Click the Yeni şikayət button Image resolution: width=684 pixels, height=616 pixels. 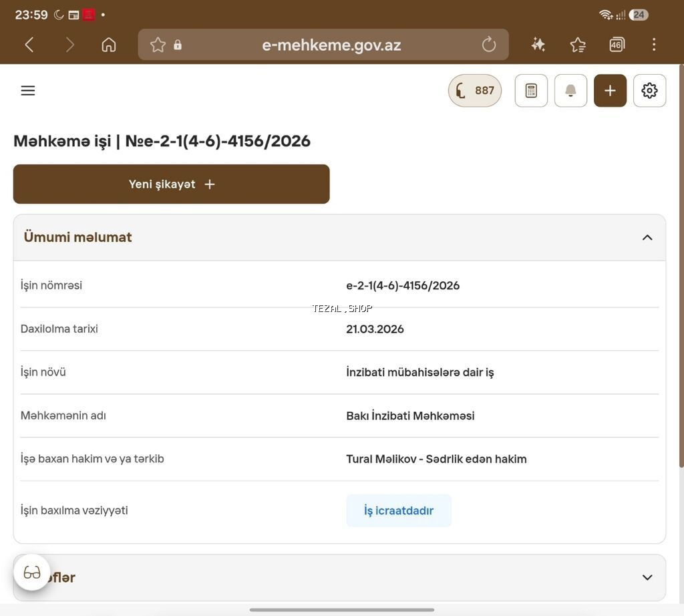(172, 184)
